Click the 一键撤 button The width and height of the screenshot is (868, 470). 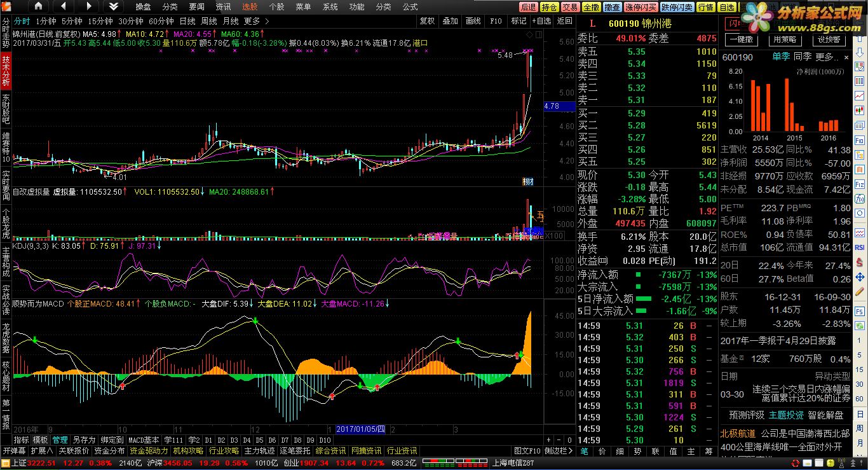(x=740, y=39)
